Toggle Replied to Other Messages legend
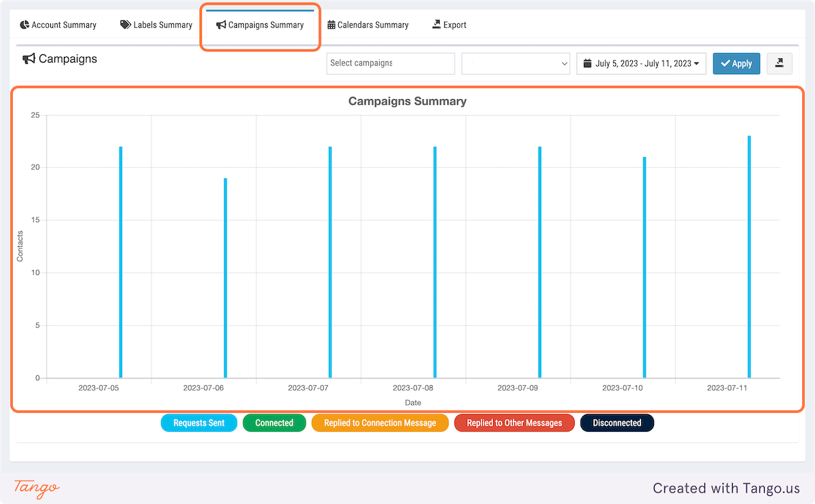The width and height of the screenshot is (815, 504). pyautogui.click(x=514, y=422)
